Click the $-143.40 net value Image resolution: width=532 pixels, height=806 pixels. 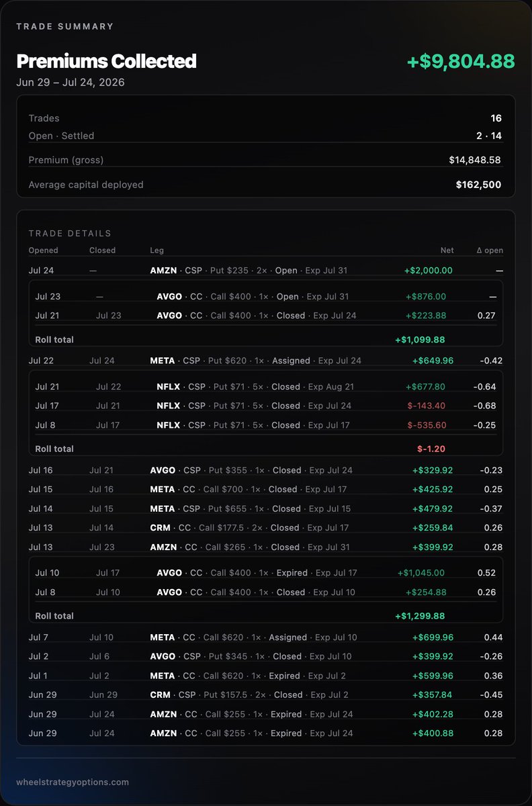pyautogui.click(x=427, y=406)
